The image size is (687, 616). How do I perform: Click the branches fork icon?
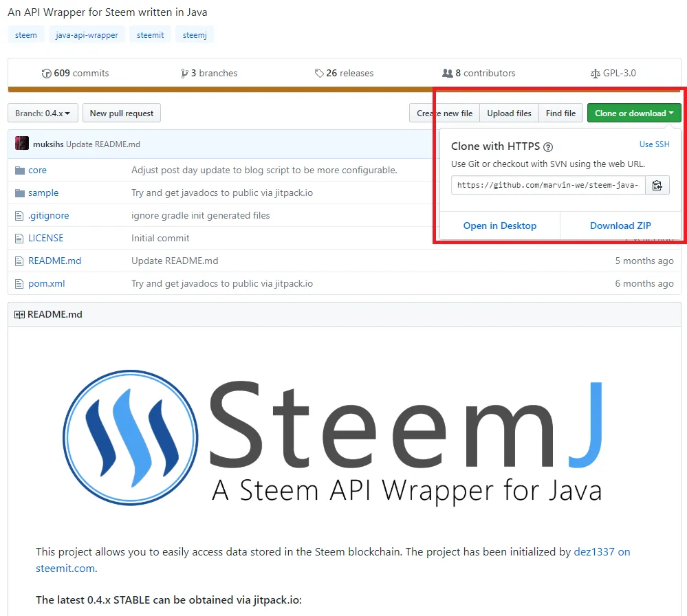[184, 73]
